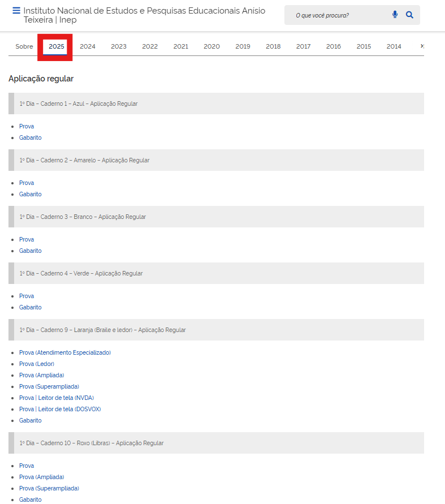
Task: Open the Prova (Atendimento Especializado) link
Action: (65, 352)
